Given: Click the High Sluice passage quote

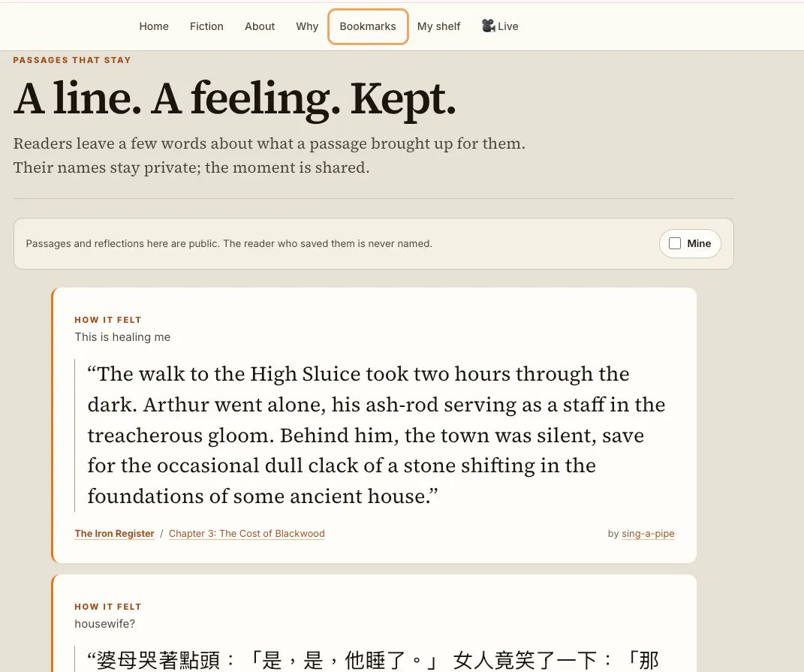Looking at the screenshot, I should point(376,435).
